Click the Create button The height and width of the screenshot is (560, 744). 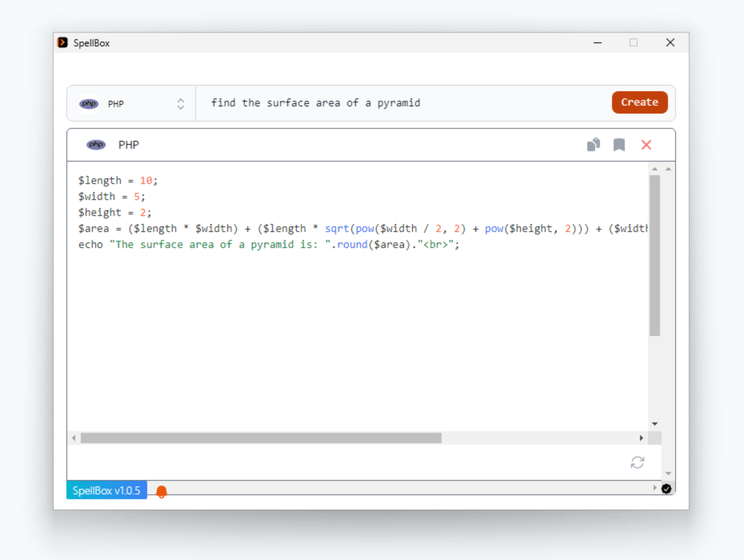[640, 102]
